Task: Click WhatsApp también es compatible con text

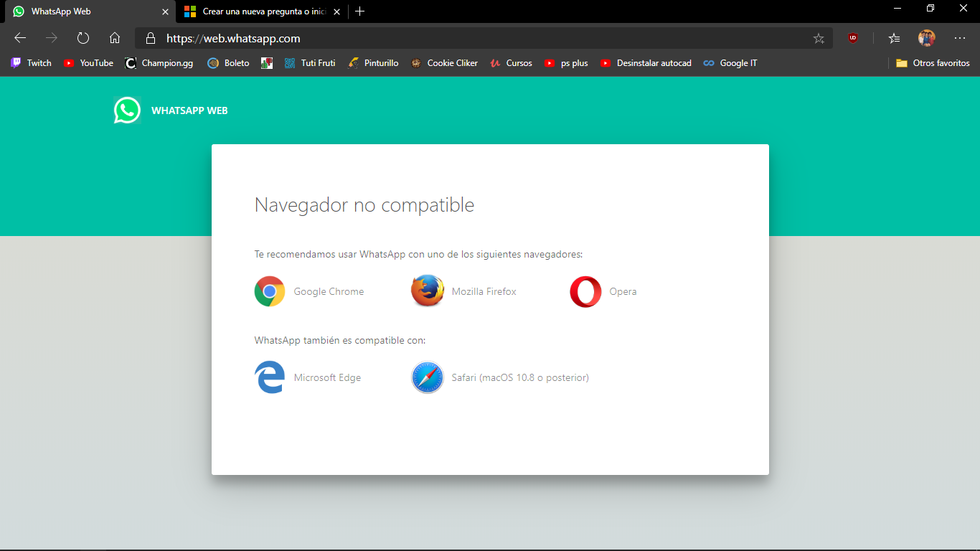Action: click(340, 340)
